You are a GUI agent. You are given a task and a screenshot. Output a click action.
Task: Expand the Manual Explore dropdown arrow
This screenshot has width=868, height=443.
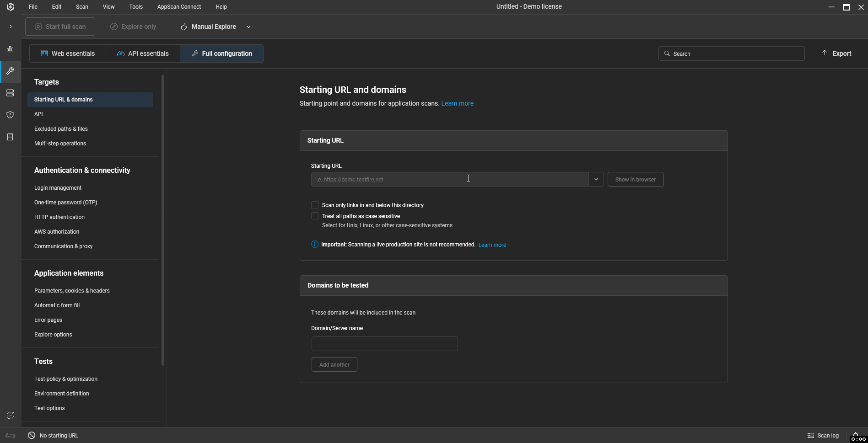click(x=248, y=27)
